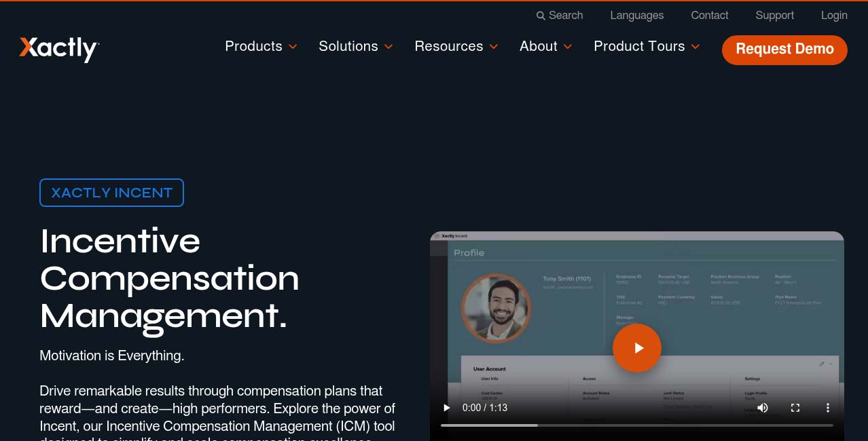This screenshot has width=868, height=441.
Task: Open the video's three-dot options menu
Action: click(x=828, y=408)
